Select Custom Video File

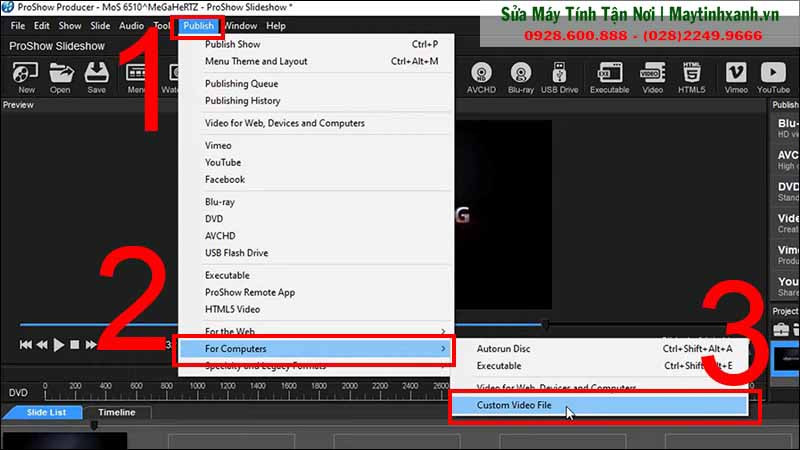(x=601, y=405)
